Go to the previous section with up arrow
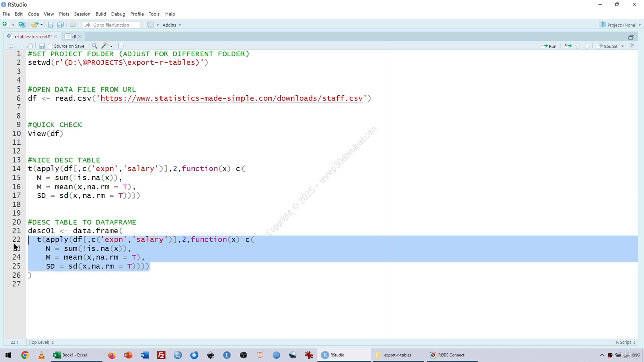The height and width of the screenshot is (362, 644). click(577, 46)
